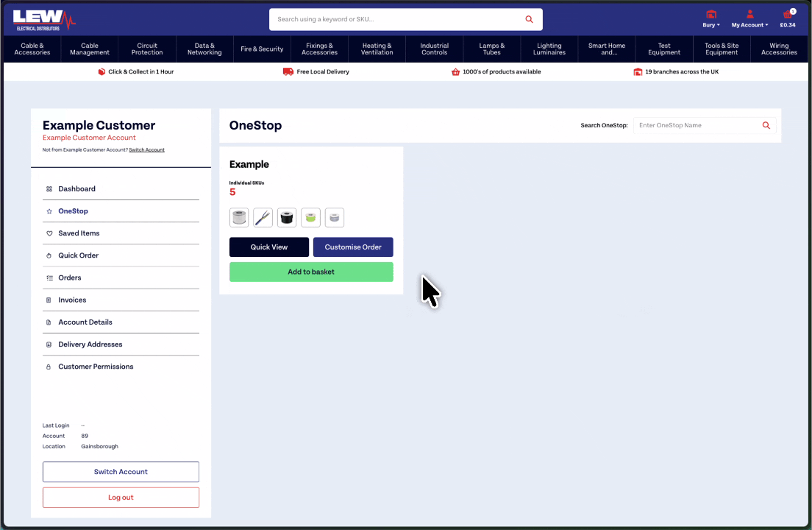Go to Dashboard in the sidebar
Image resolution: width=812 pixels, height=530 pixels.
(x=76, y=189)
